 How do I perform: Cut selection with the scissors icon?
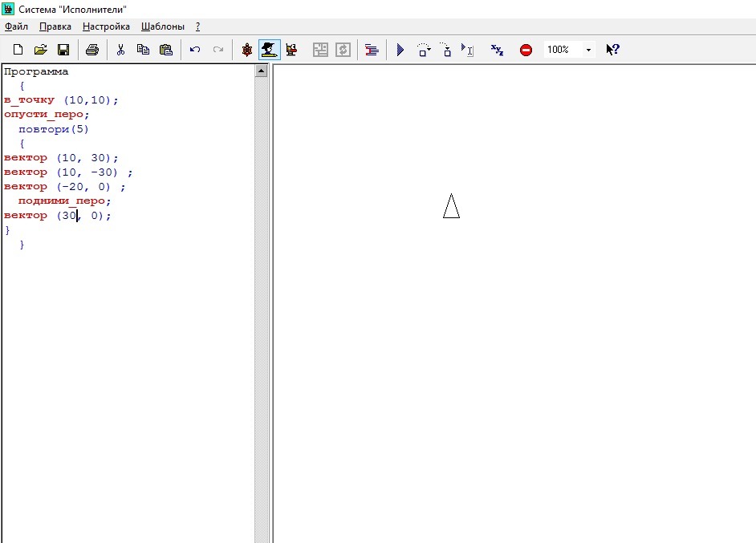(x=120, y=50)
